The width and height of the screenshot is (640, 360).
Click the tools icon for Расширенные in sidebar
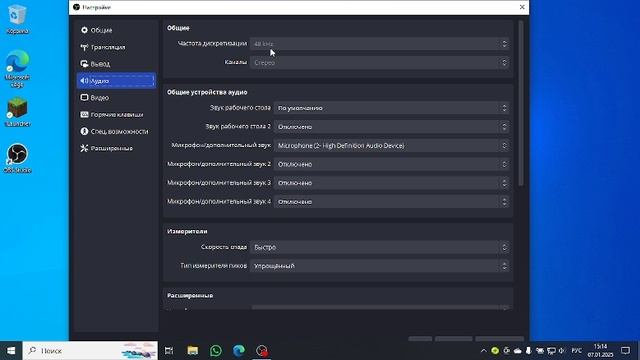[x=84, y=148]
